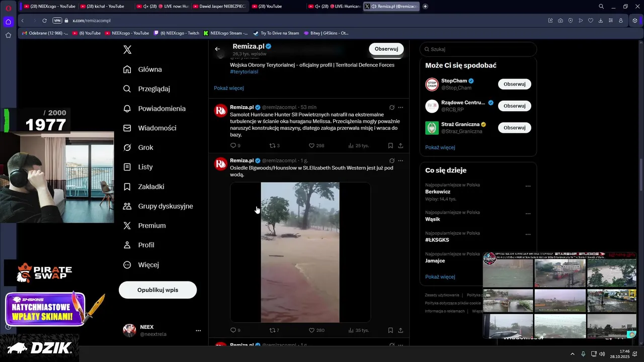Open the Opera snapshot camera icon
Viewport: 644px width, 362px height.
click(x=560, y=21)
